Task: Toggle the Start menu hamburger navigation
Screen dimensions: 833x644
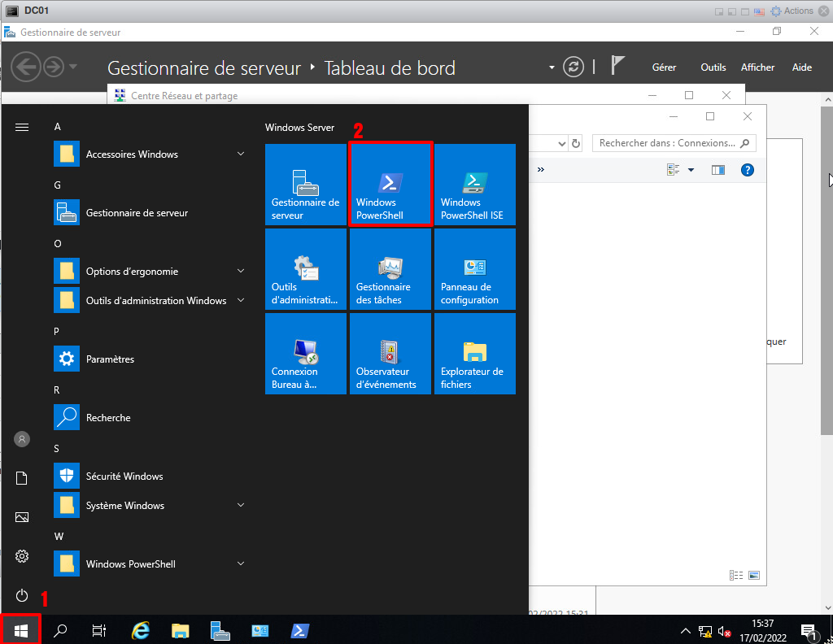Action: pos(22,127)
